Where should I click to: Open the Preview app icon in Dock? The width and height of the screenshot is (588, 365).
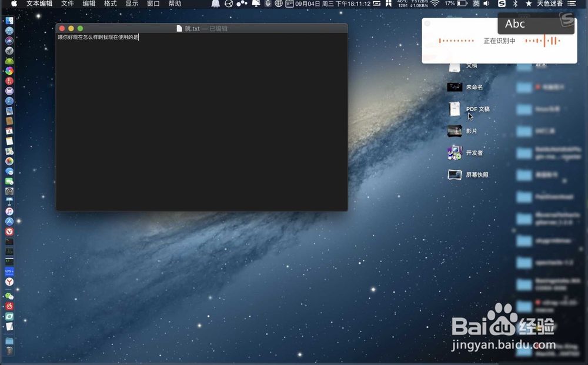tap(9, 111)
